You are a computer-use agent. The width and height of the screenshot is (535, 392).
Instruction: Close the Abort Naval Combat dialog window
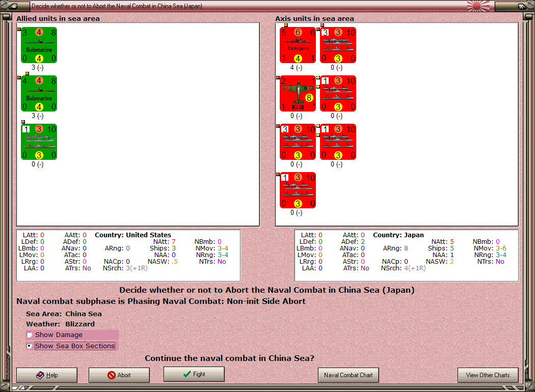pos(521,6)
